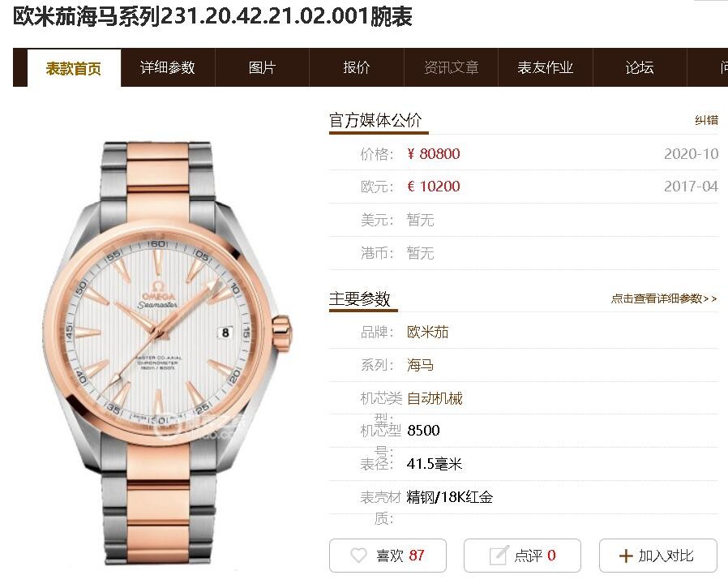This screenshot has height=588, width=728.
Task: Click the 喜欢 87 button
Action: coord(388,556)
